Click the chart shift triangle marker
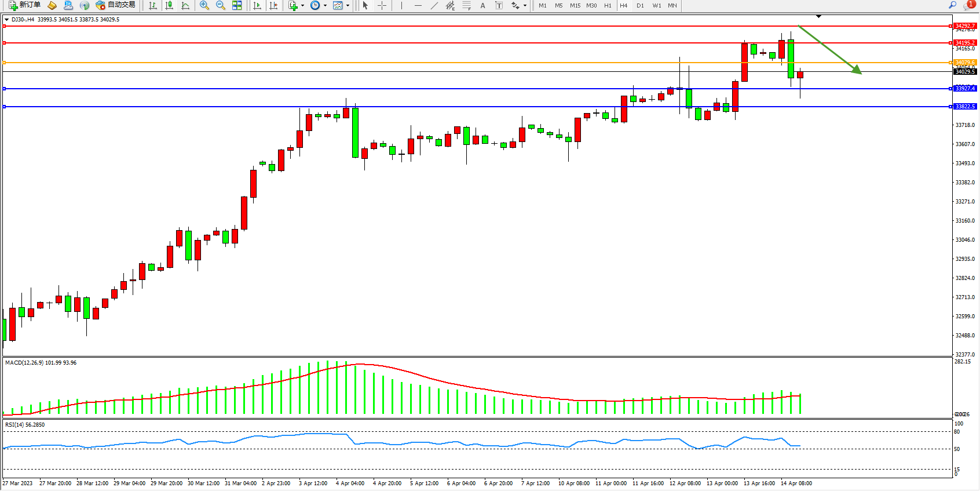This screenshot has height=491, width=980. click(818, 16)
